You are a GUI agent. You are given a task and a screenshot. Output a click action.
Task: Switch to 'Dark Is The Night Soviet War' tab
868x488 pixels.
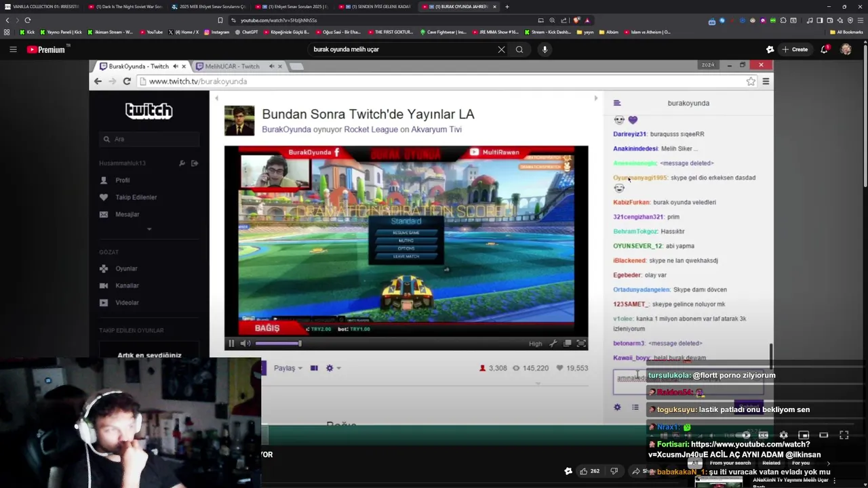pyautogui.click(x=125, y=7)
